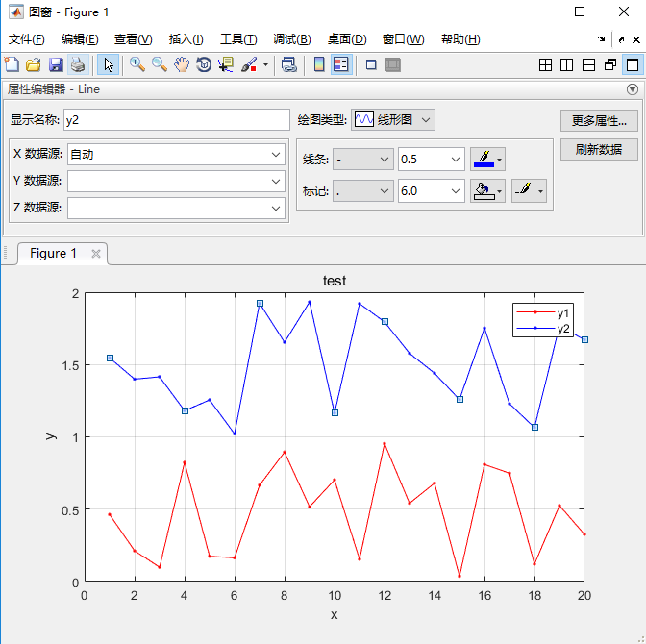646x644 pixels.
Task: Click the y1 legend entry
Action: tap(542, 313)
